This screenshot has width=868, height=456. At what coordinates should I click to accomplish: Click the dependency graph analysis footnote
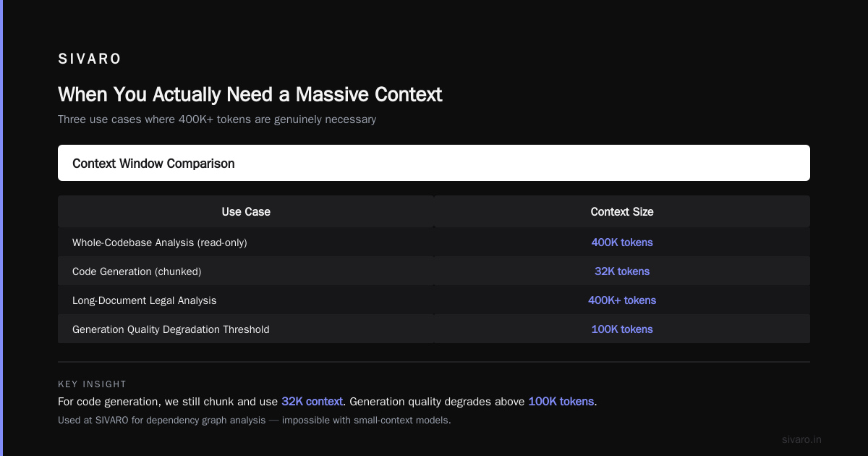pyautogui.click(x=255, y=420)
